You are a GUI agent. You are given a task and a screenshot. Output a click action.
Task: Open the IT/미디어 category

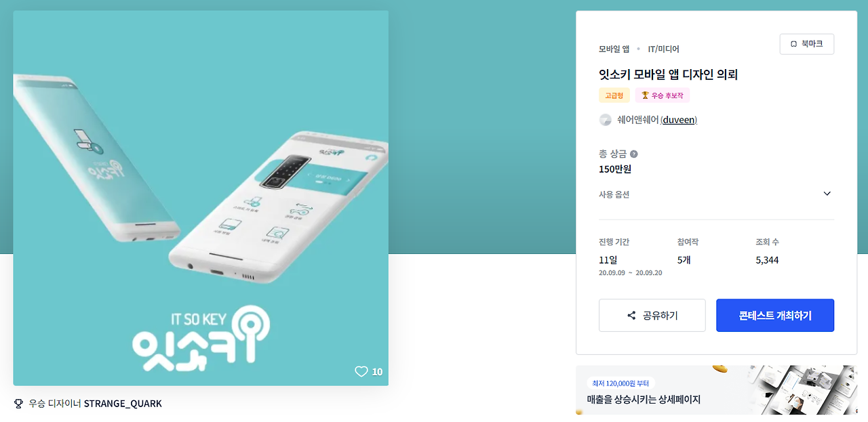[x=663, y=49]
